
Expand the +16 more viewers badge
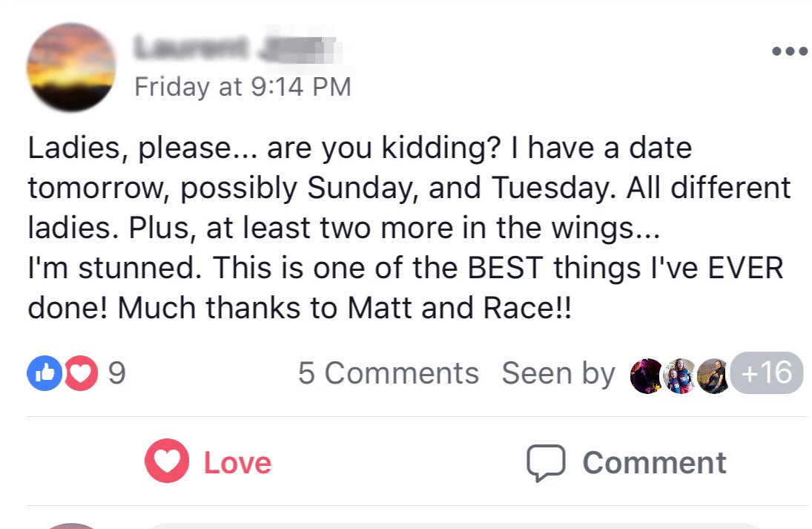tap(768, 372)
